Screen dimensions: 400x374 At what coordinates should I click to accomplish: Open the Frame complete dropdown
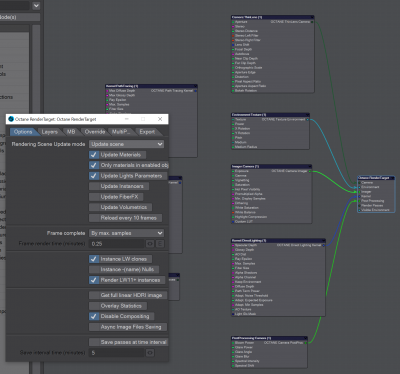pyautogui.click(x=127, y=233)
